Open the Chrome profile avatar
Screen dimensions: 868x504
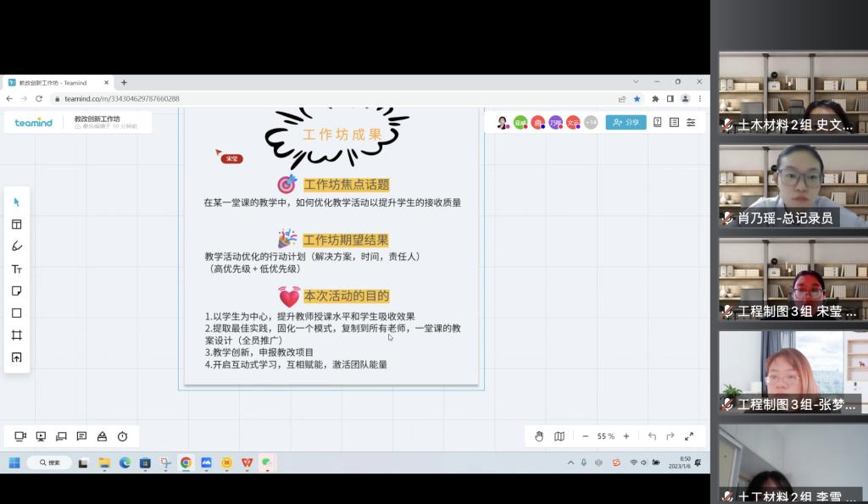(685, 98)
